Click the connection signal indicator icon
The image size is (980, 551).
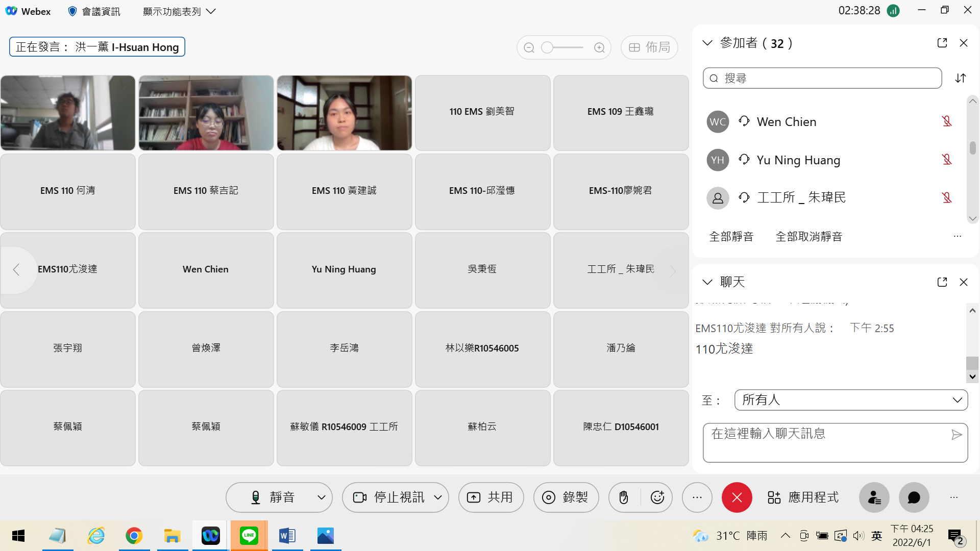(893, 11)
